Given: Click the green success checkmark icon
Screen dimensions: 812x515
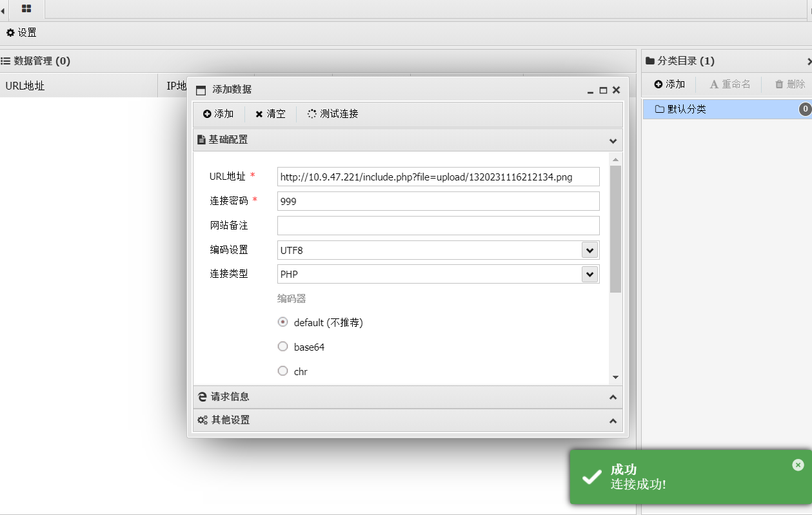Looking at the screenshot, I should coord(591,478).
